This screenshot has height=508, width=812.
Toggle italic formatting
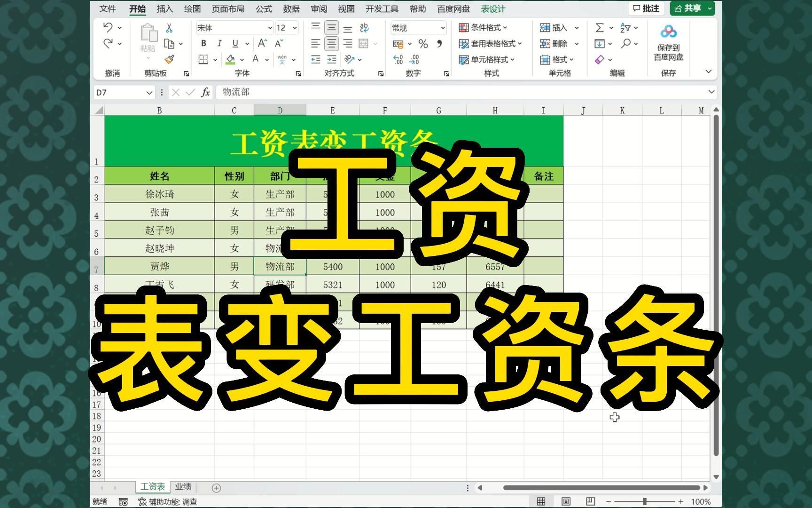(219, 43)
